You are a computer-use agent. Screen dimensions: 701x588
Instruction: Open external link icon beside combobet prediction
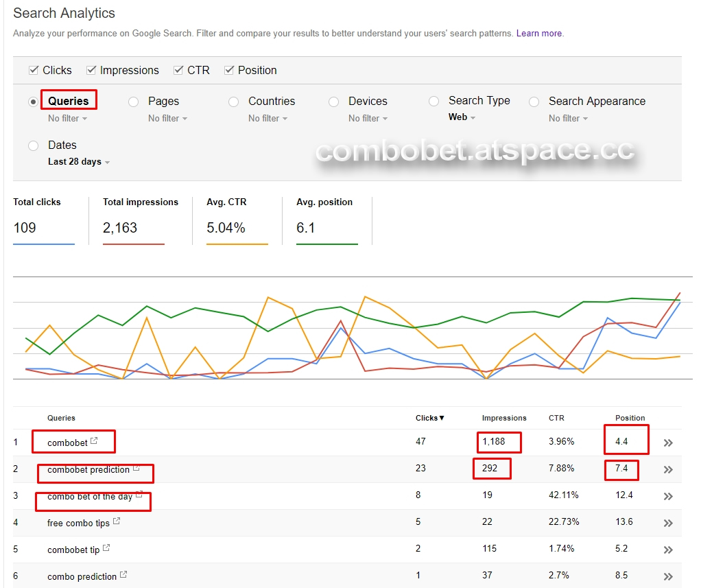(136, 469)
